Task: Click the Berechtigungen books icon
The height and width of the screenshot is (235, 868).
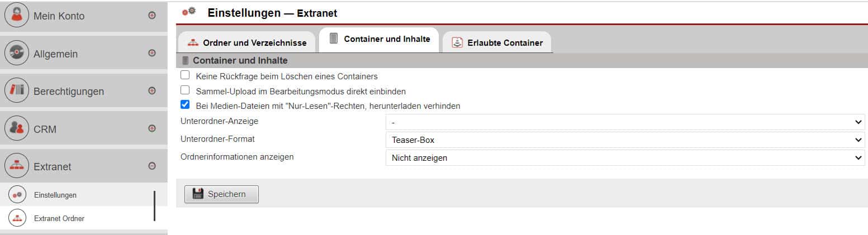Action: pyautogui.click(x=17, y=91)
